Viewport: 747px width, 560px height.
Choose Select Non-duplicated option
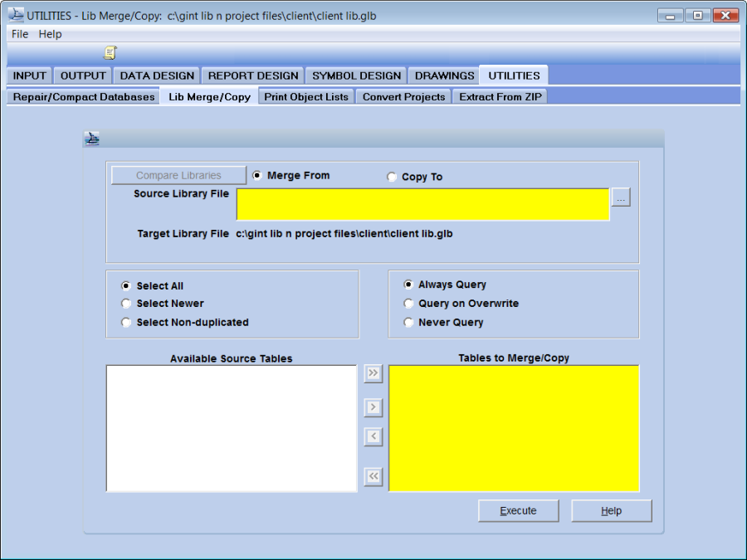coord(127,323)
